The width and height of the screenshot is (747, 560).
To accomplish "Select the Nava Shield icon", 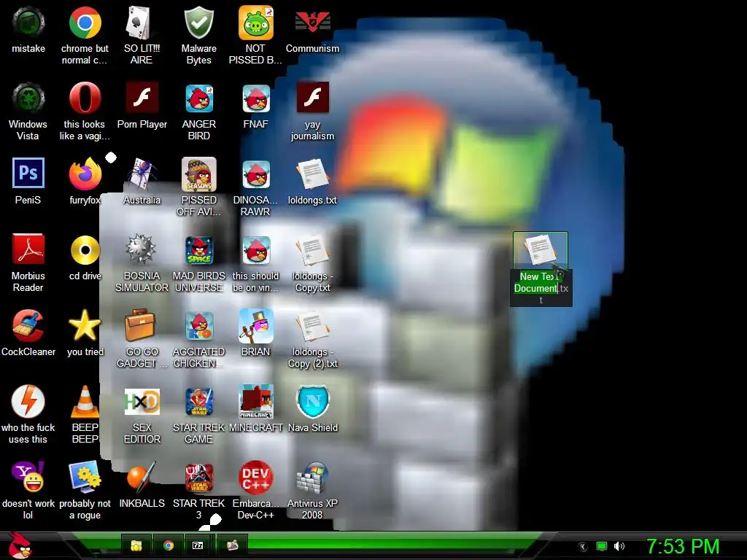I will 312,402.
